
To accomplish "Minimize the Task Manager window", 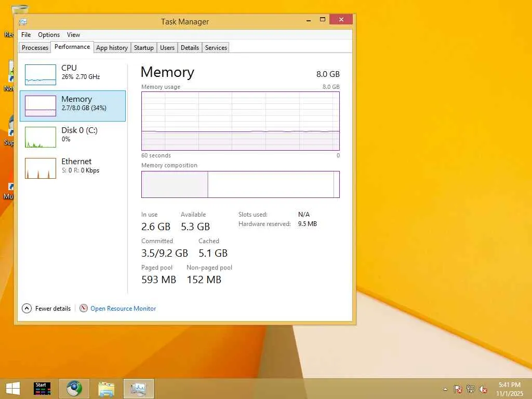I will coord(309,20).
